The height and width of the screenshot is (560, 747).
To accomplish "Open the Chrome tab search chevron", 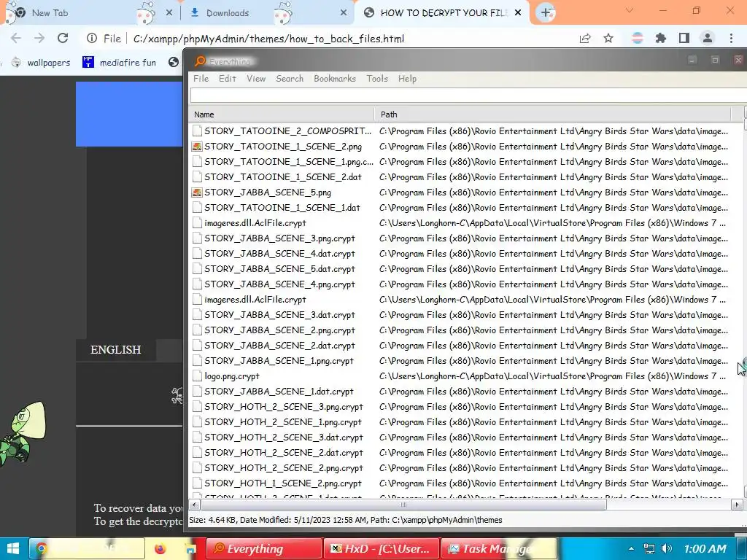I will click(630, 10).
